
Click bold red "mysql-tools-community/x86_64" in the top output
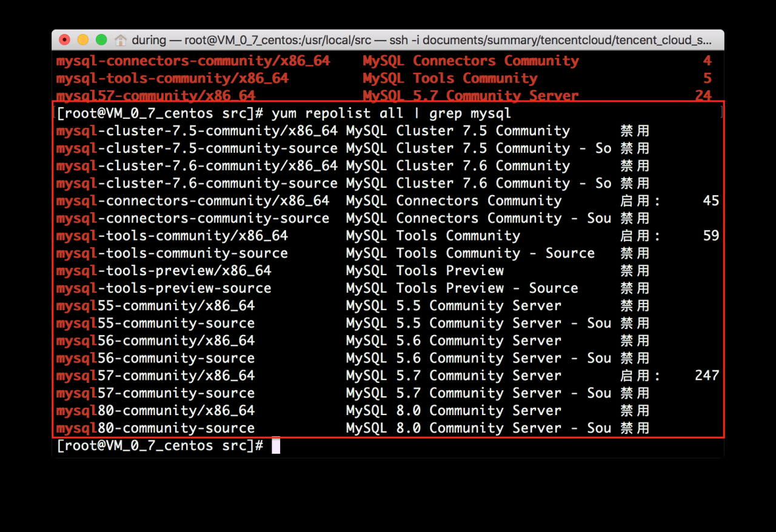172,79
